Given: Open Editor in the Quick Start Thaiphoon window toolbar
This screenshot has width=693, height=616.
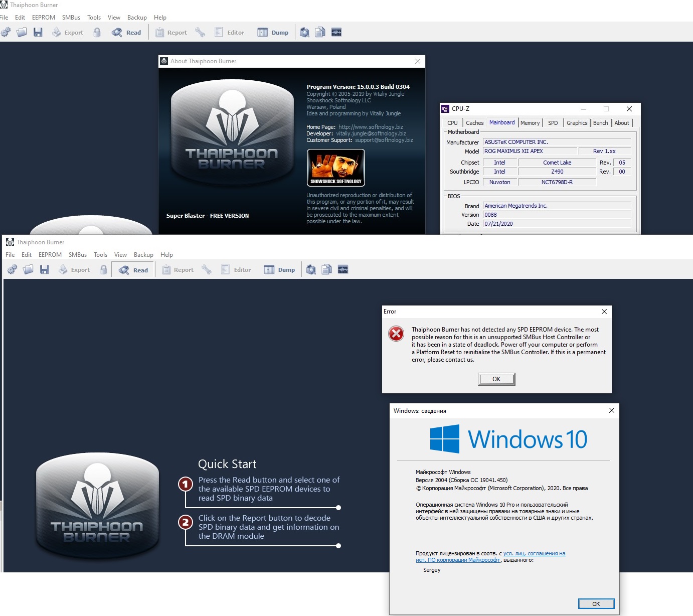Looking at the screenshot, I should pos(236,270).
